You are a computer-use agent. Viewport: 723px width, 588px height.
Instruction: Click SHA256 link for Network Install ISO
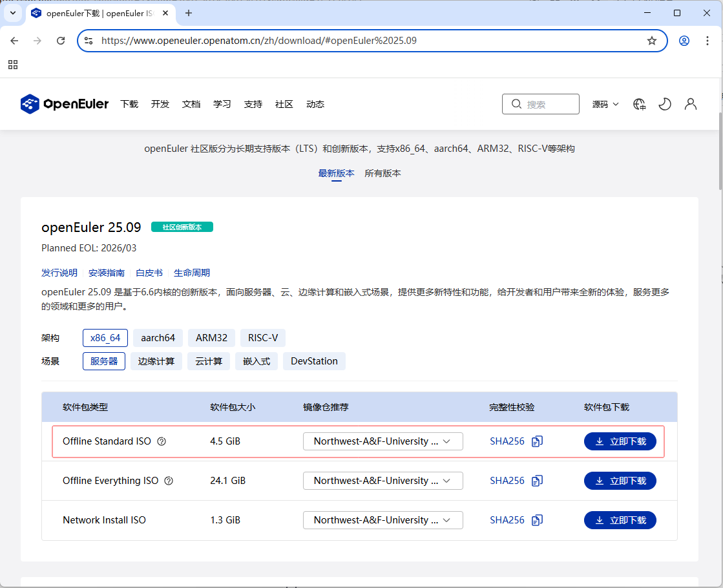pyautogui.click(x=507, y=520)
